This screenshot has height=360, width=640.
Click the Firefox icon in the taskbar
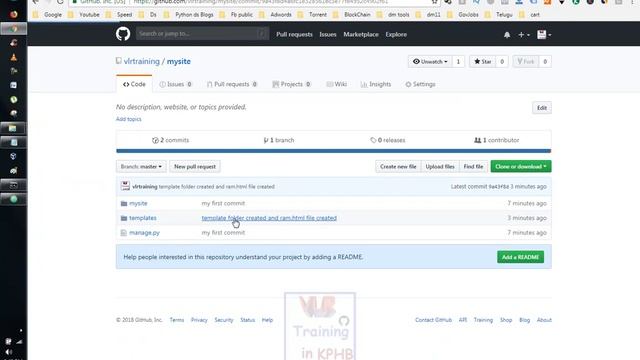tap(13, 14)
